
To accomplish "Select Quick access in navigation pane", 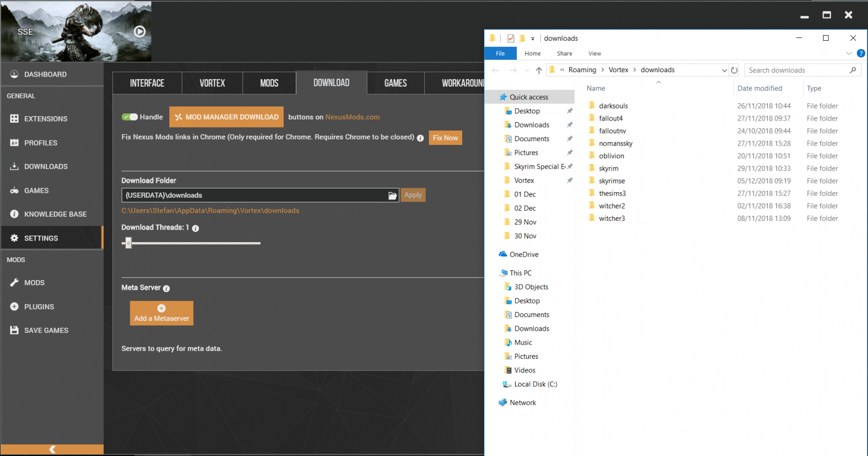I will point(529,97).
